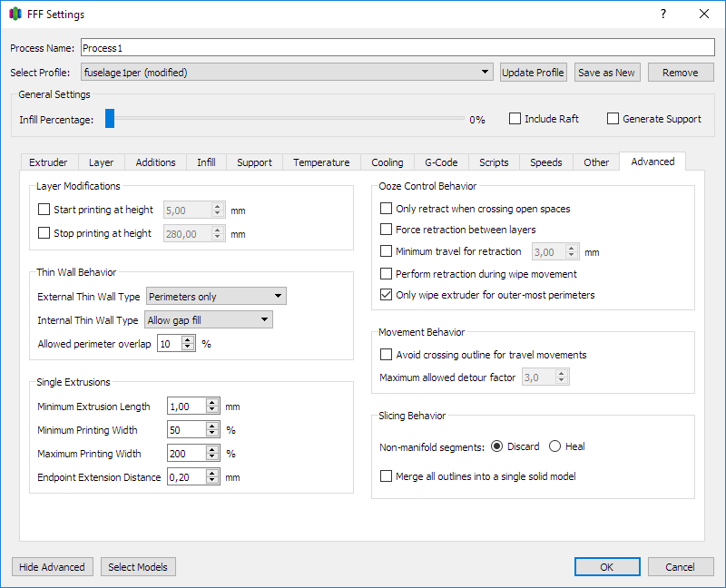Expand Internal Thin Wall Type dropdown
The height and width of the screenshot is (588, 726).
click(x=209, y=319)
